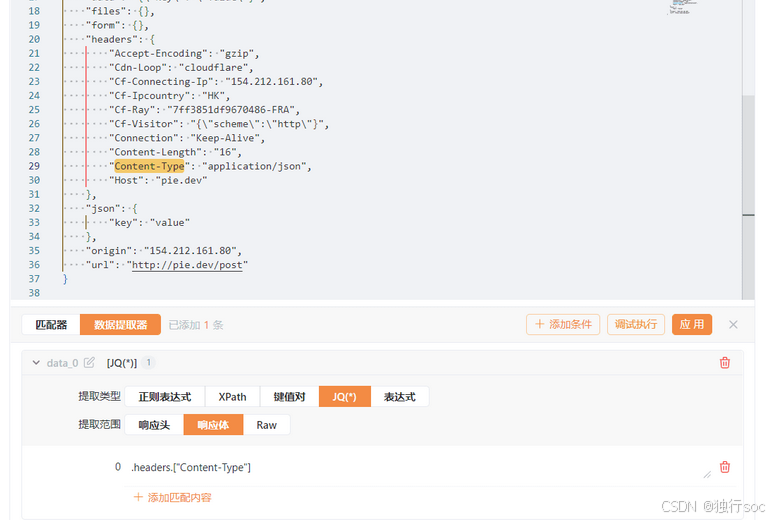
Task: Click the "Host": "pie.dev" line
Action: click(x=158, y=180)
